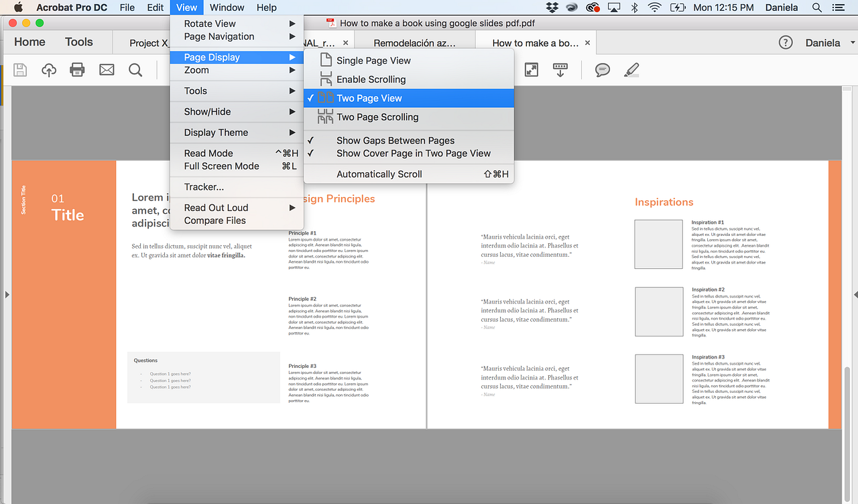
Task: Select the Highlighter tool icon
Action: (631, 70)
